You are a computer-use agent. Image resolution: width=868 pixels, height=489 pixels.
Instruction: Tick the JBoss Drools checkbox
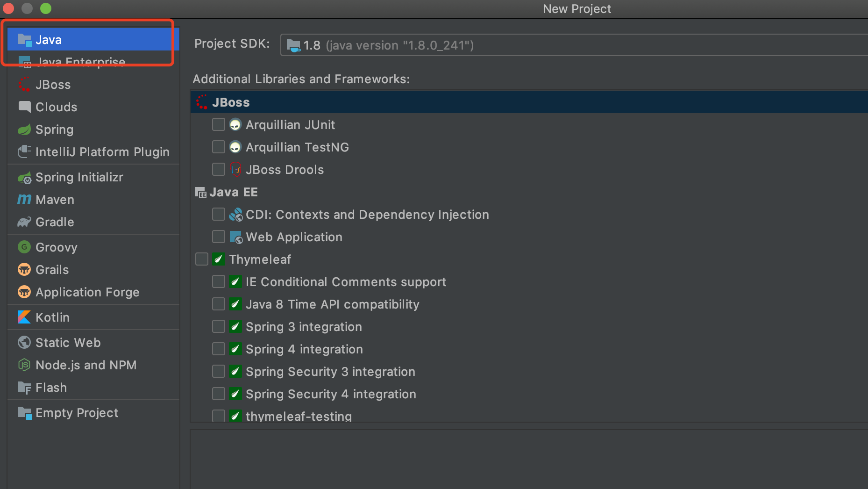(219, 170)
